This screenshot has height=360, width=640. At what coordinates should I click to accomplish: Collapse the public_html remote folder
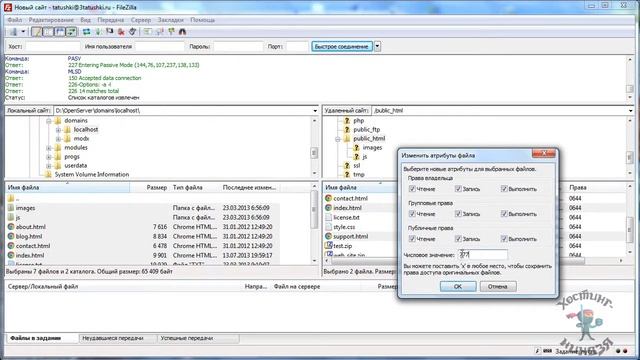(x=338, y=139)
